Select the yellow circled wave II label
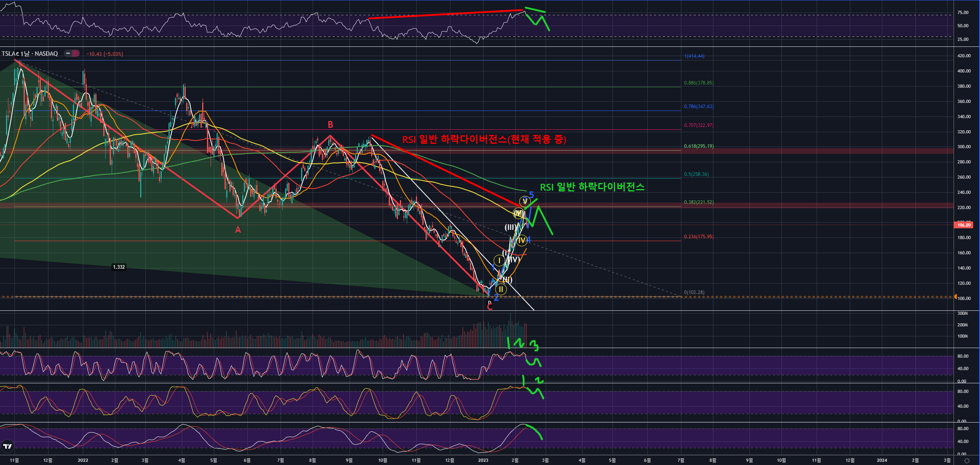The height and width of the screenshot is (465, 980). click(501, 289)
